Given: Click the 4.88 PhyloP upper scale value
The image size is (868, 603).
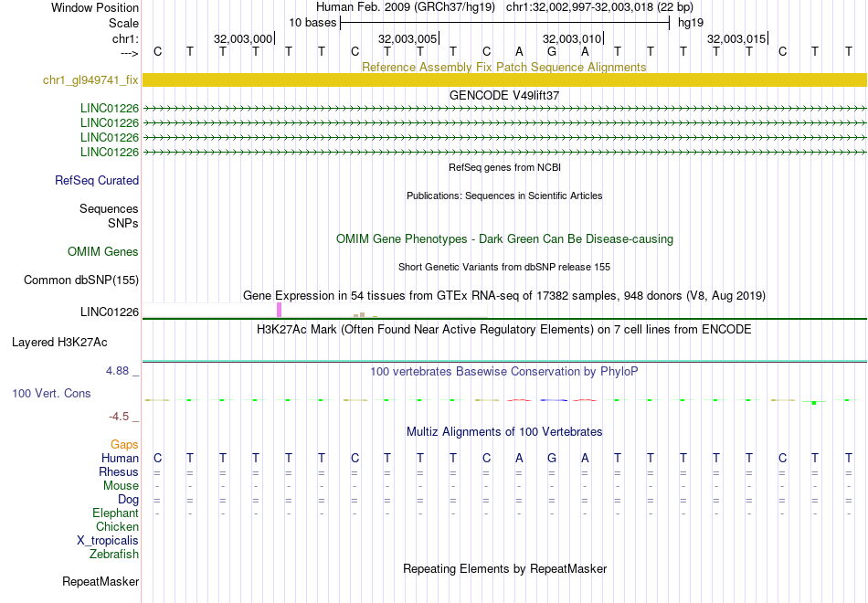Looking at the screenshot, I should click(117, 371).
